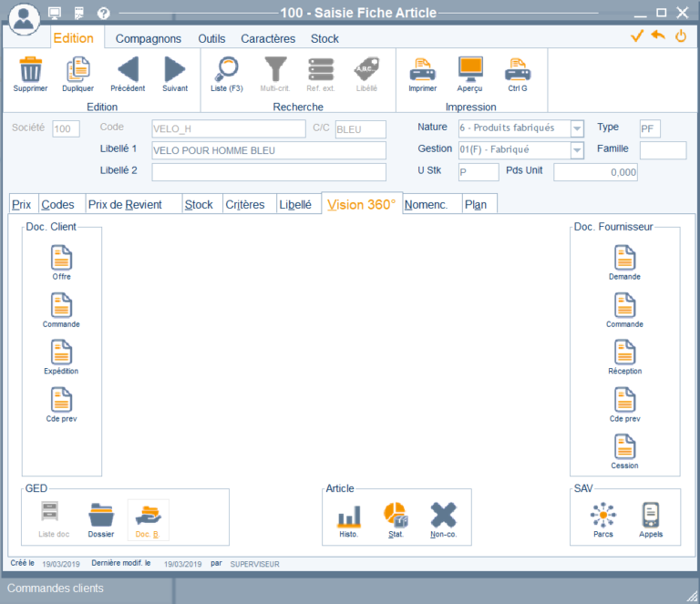Expand the Nature dropdown
700x604 pixels.
click(x=577, y=128)
